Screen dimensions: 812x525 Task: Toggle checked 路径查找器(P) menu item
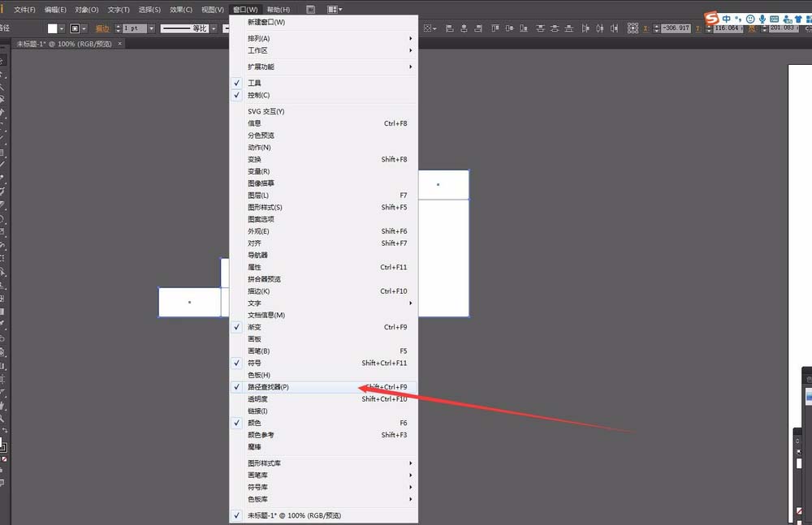[x=324, y=387]
